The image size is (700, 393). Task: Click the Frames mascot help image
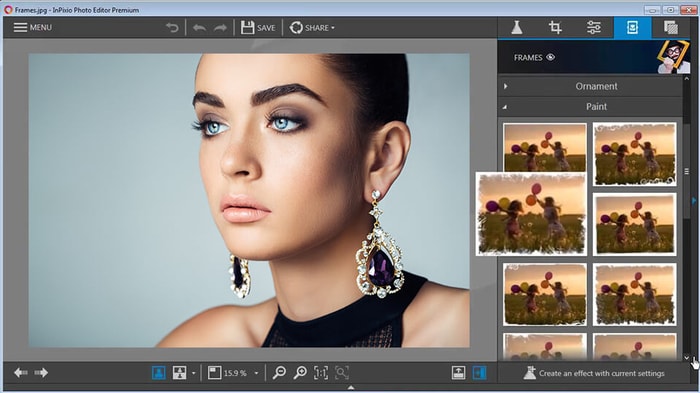(674, 57)
